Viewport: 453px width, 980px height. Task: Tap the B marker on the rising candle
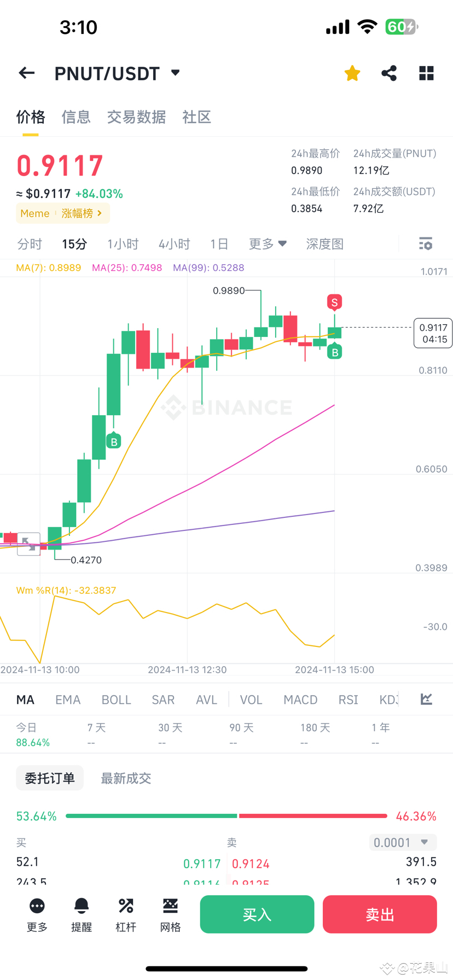click(114, 441)
